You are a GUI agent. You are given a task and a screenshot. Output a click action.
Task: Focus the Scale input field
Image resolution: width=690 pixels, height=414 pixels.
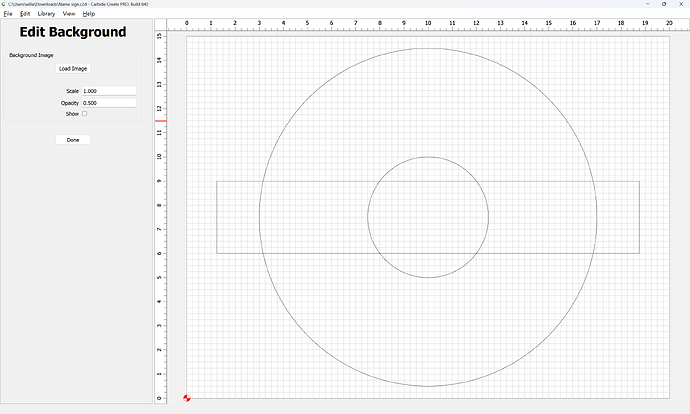109,91
